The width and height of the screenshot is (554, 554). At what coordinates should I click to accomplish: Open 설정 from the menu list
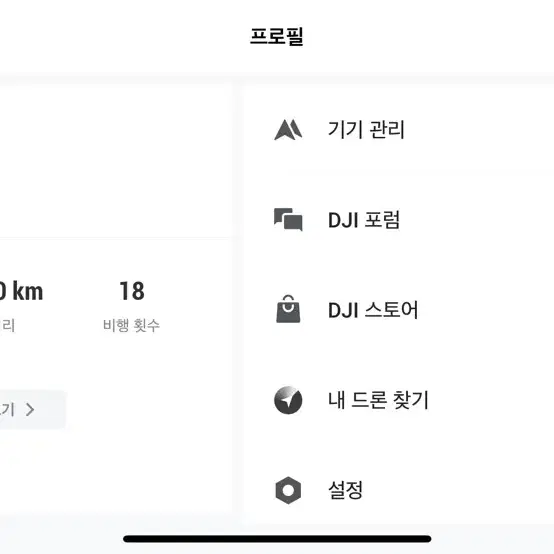tap(399, 490)
